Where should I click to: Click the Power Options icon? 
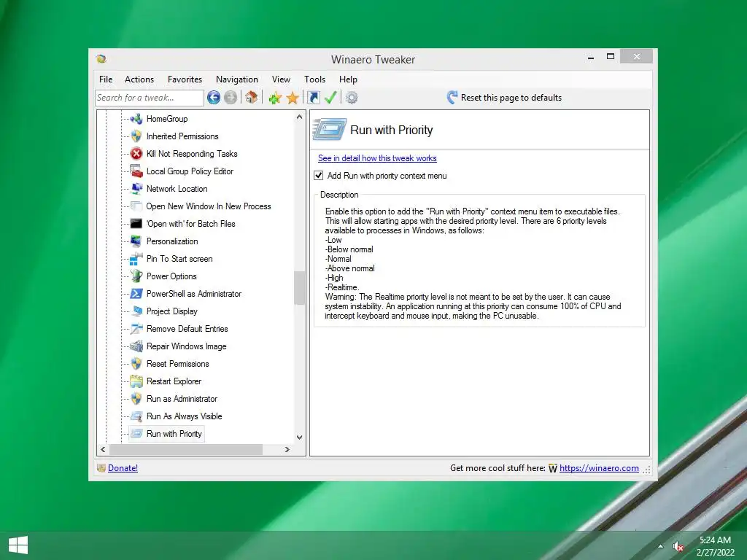point(136,276)
